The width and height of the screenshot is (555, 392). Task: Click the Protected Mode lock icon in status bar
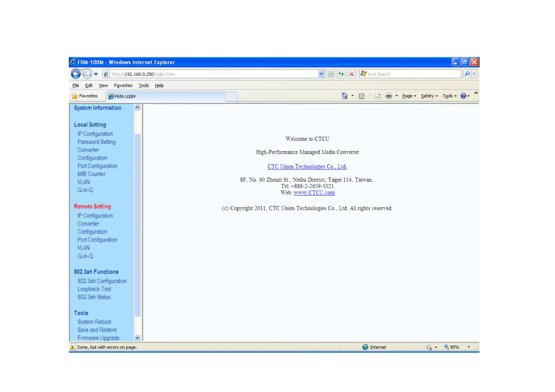pos(429,347)
